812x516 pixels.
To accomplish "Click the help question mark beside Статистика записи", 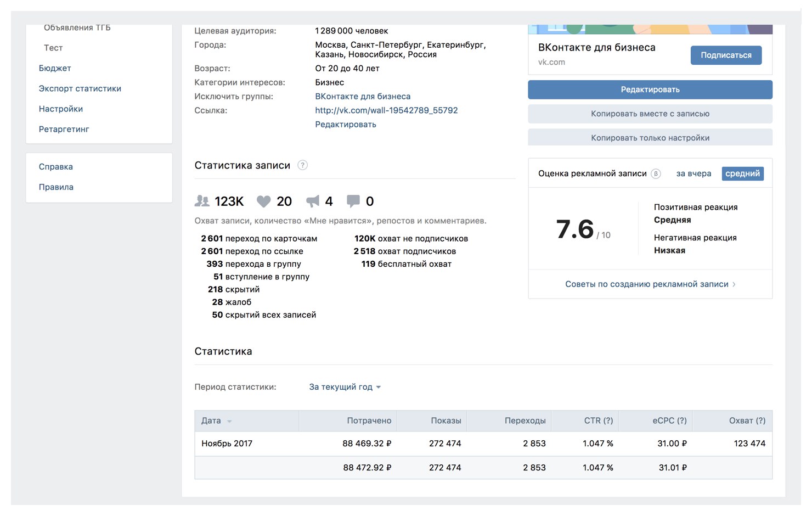I will click(x=302, y=165).
